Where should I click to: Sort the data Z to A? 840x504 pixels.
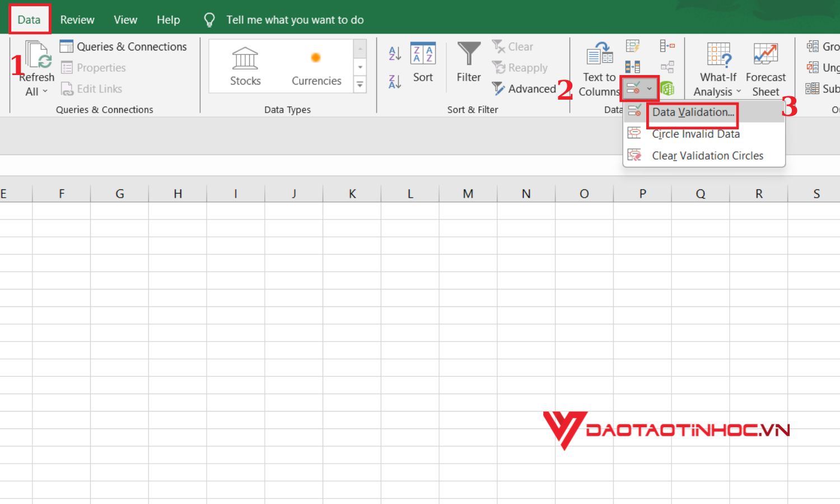click(394, 81)
